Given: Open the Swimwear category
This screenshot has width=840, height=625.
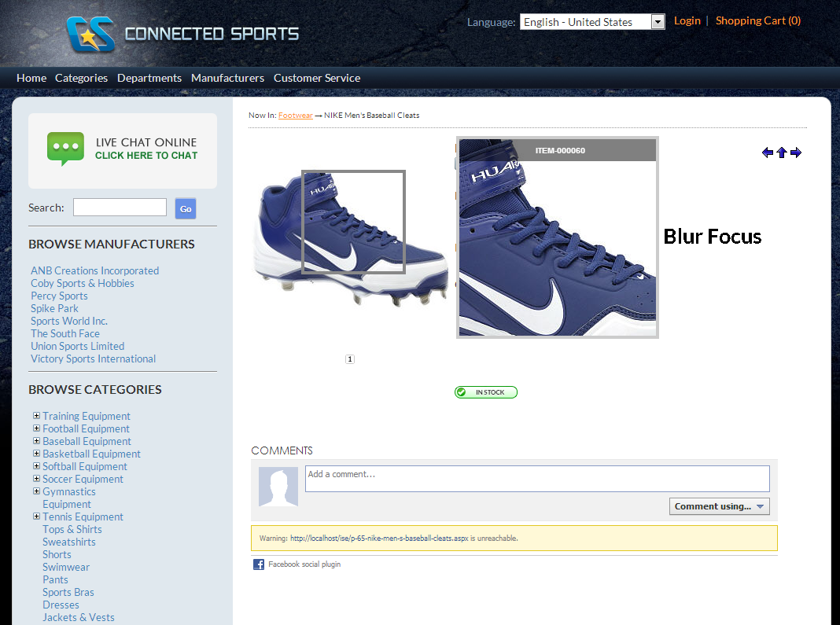Looking at the screenshot, I should pos(66,567).
